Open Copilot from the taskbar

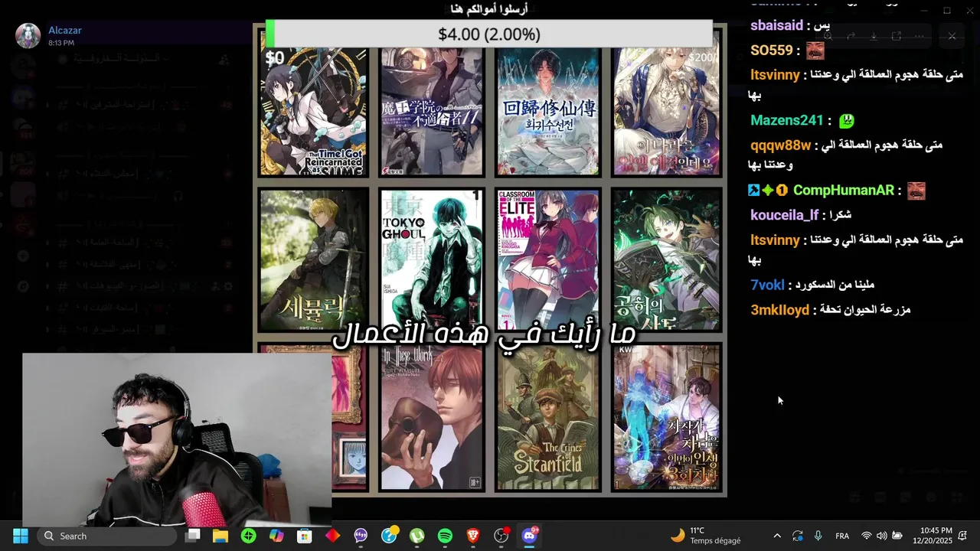(276, 536)
